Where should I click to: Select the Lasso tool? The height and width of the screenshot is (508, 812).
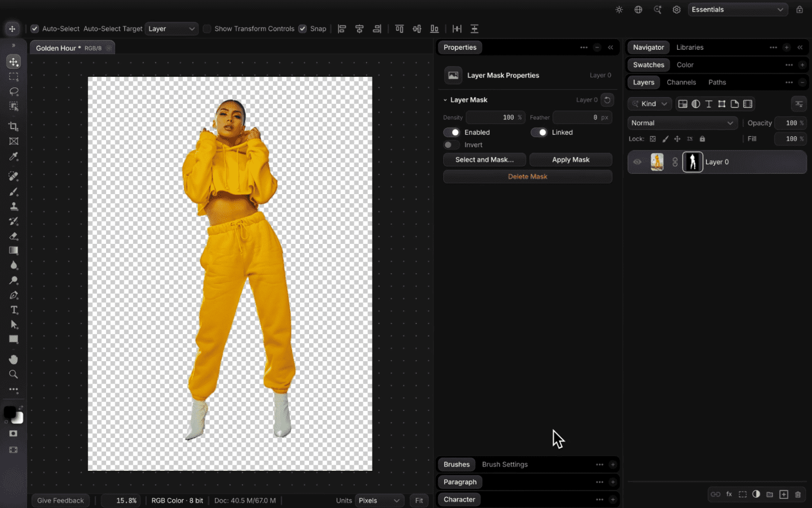[14, 91]
